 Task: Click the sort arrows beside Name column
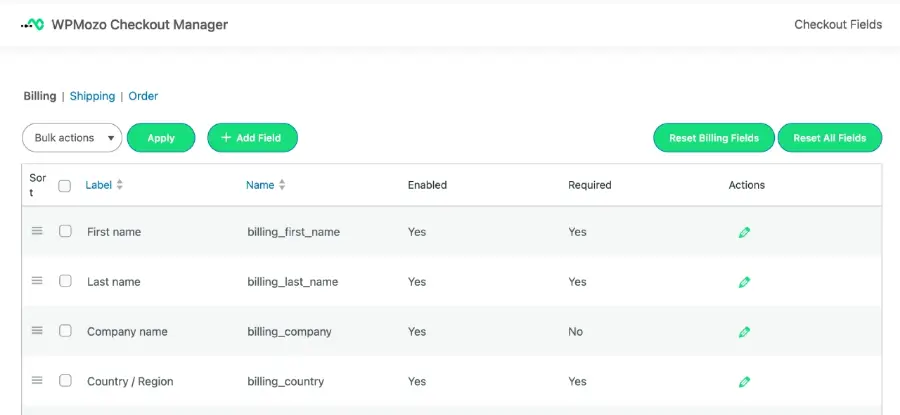(x=282, y=185)
